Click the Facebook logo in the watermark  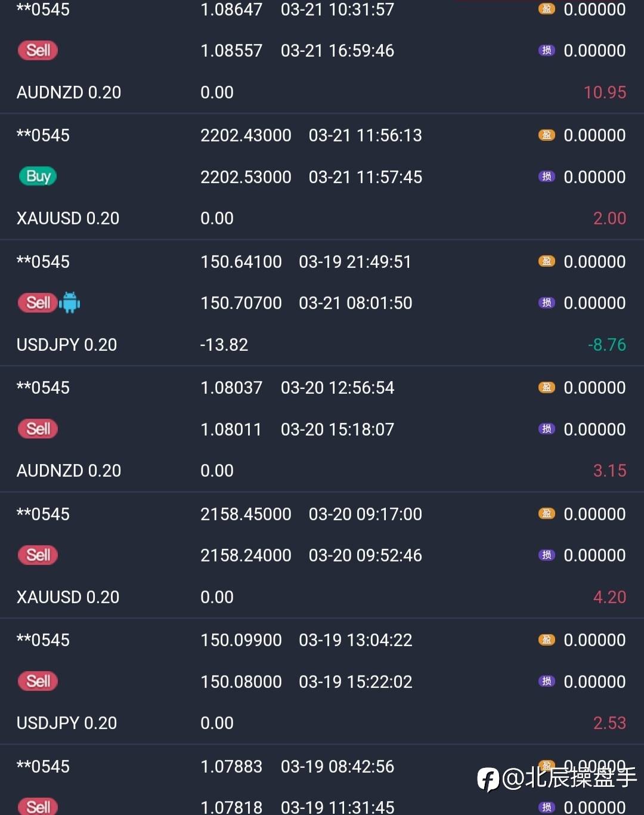tap(488, 779)
